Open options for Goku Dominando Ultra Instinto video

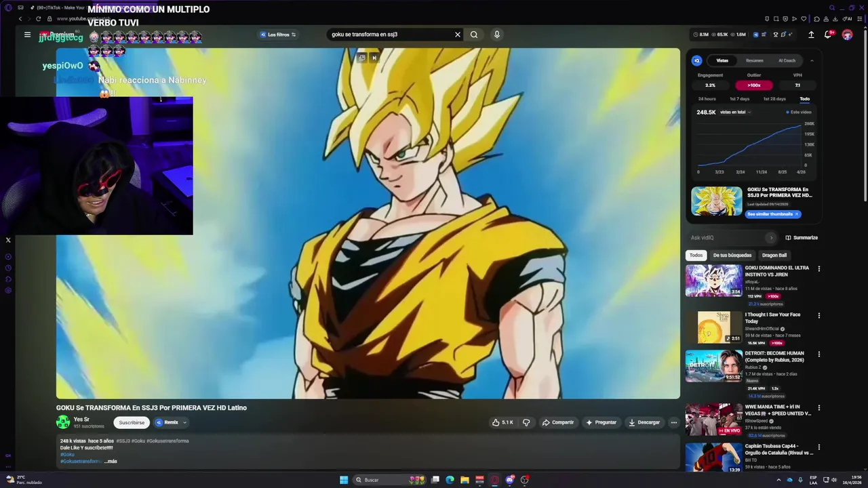pos(818,269)
